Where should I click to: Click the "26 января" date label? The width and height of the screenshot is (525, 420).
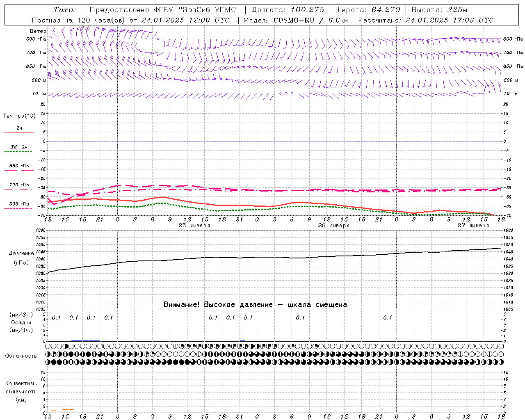click(334, 226)
